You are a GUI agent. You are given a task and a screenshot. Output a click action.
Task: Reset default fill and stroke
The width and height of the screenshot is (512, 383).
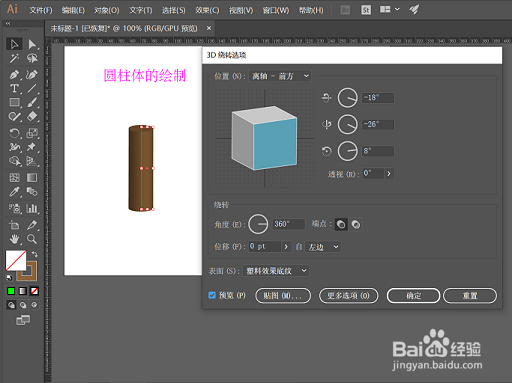pos(10,277)
